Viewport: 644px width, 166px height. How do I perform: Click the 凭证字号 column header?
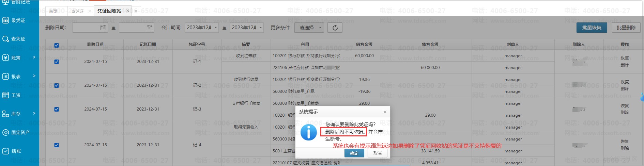coord(197,45)
